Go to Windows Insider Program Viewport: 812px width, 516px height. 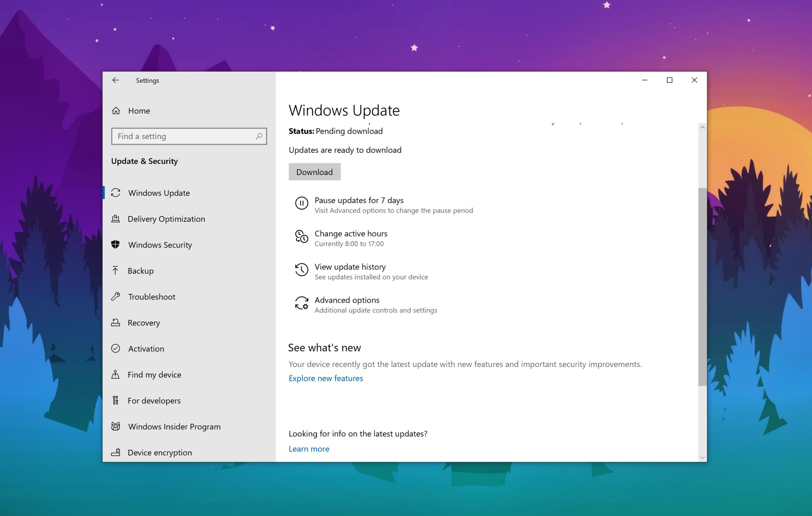pyautogui.click(x=189, y=426)
